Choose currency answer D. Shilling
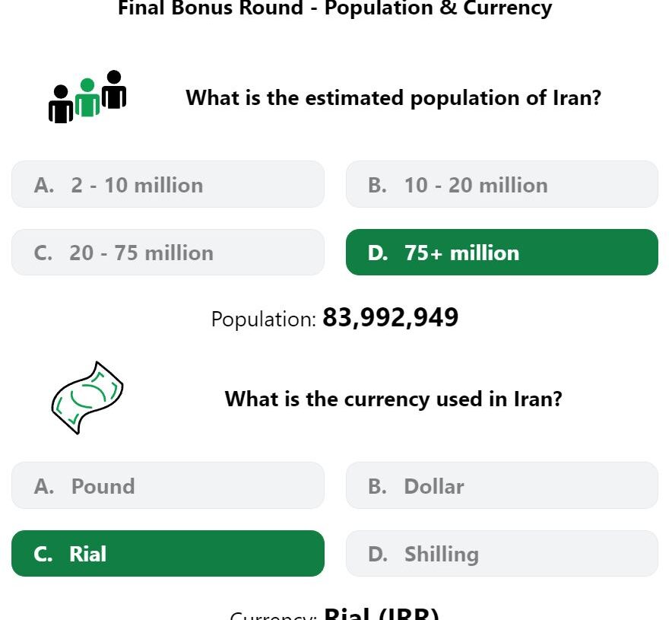672x620 pixels. tap(502, 554)
